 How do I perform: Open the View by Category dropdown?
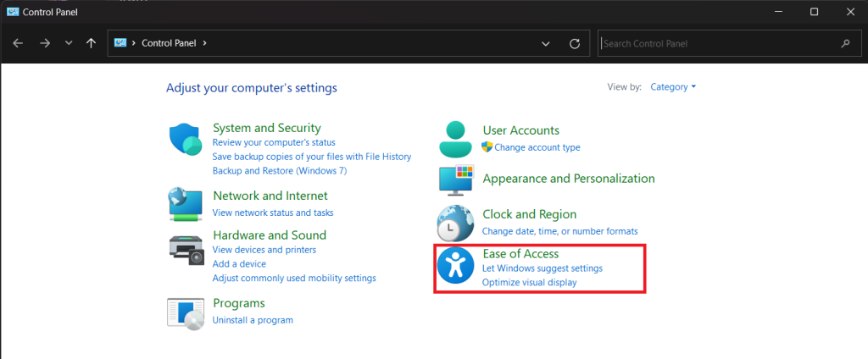tap(673, 87)
